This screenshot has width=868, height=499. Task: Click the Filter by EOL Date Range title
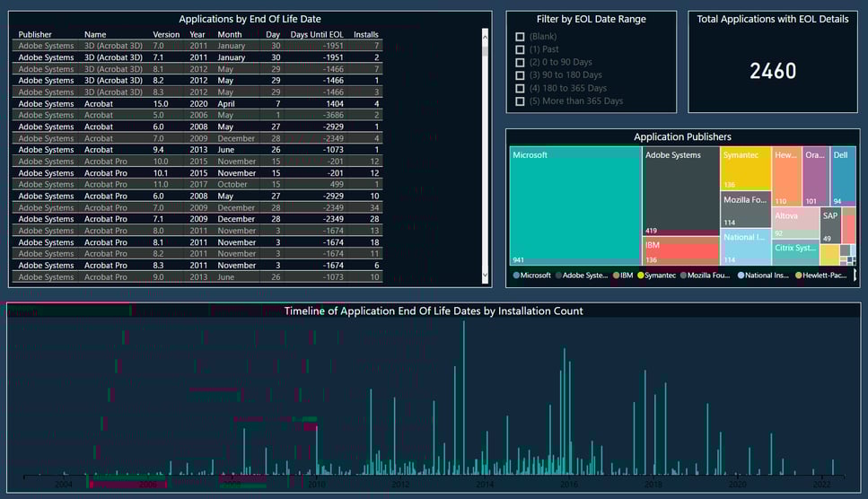click(x=591, y=19)
